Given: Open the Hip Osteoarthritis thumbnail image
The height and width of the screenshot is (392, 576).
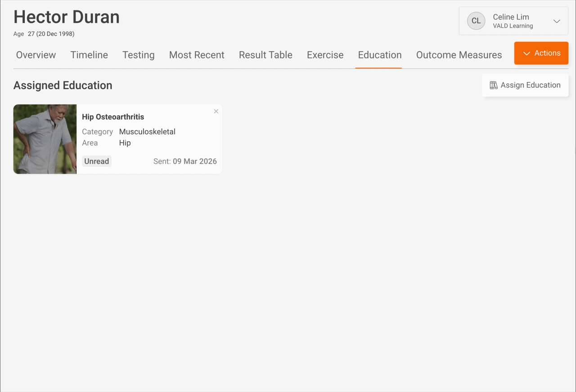Looking at the screenshot, I should (x=45, y=139).
